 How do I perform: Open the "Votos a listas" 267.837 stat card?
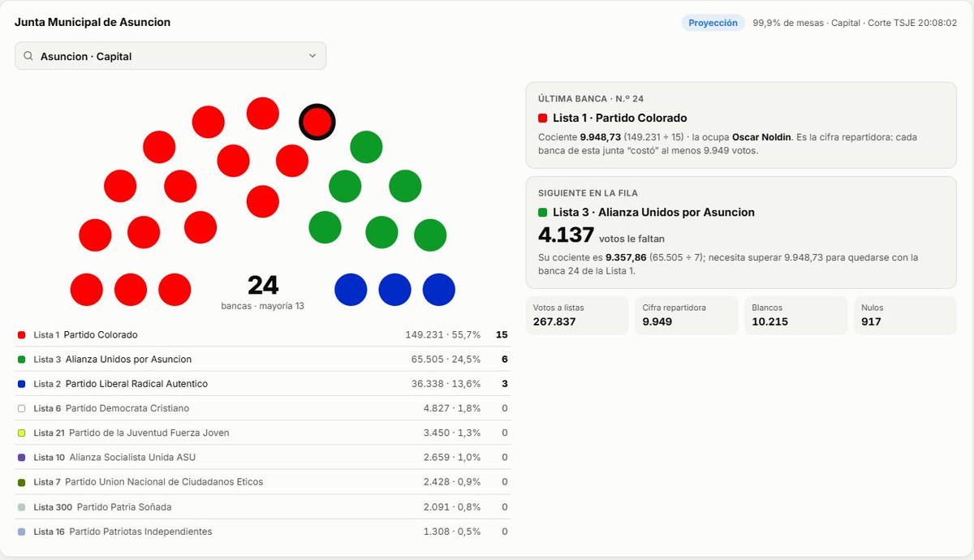click(x=577, y=316)
